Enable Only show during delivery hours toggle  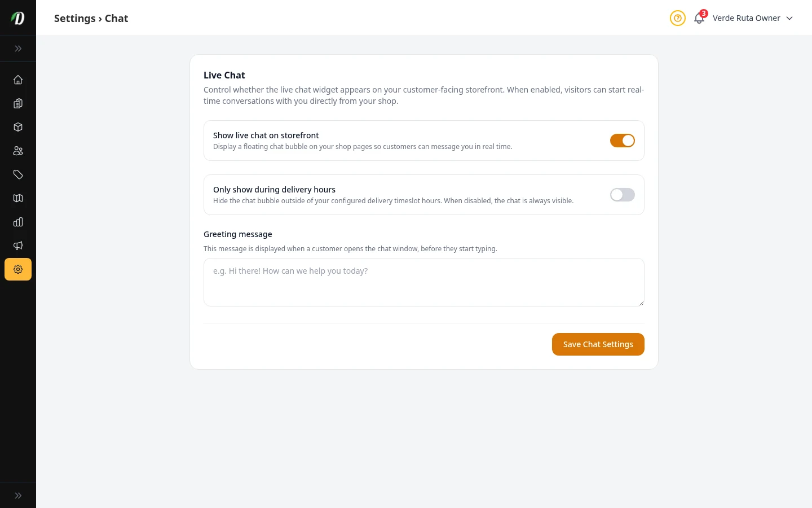point(622,195)
